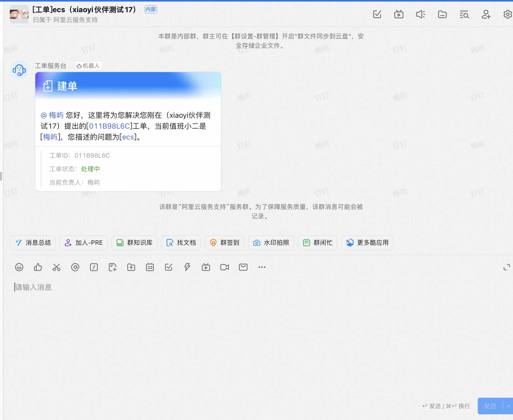Open the slash command shortcut icon

coord(94,267)
